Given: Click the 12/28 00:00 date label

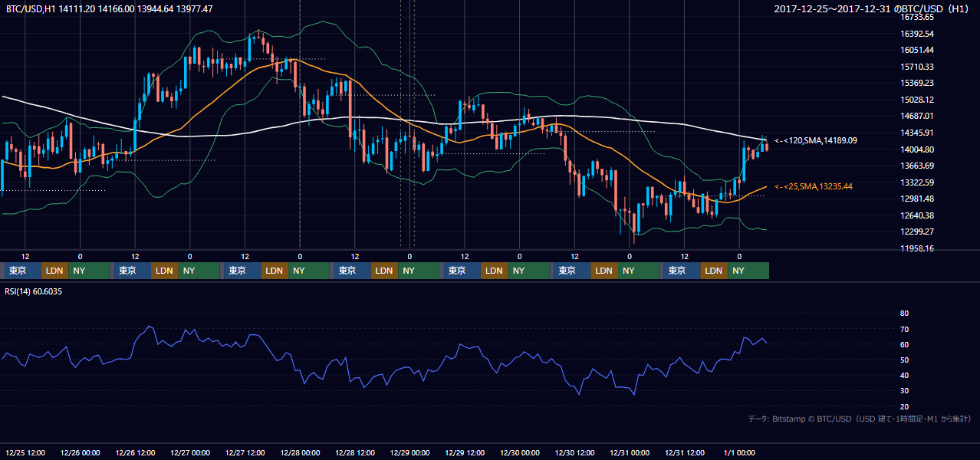Looking at the screenshot, I should click(x=300, y=453).
